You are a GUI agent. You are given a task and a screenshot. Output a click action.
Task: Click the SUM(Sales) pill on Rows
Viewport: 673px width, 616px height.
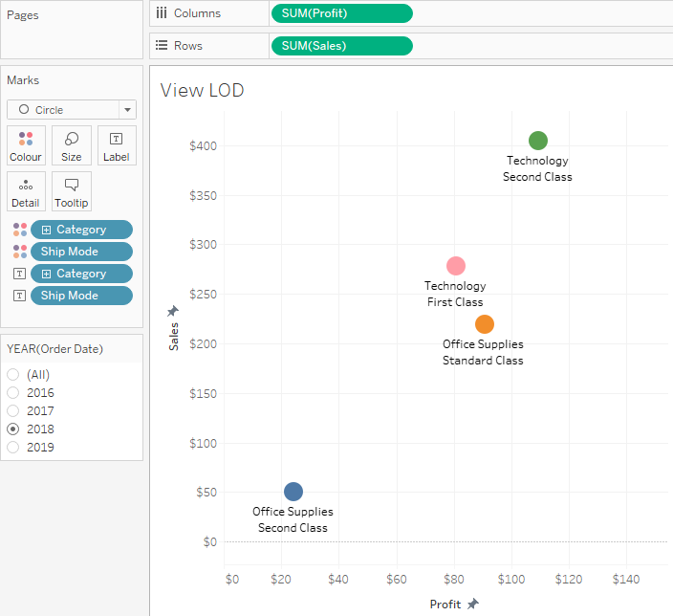click(341, 46)
